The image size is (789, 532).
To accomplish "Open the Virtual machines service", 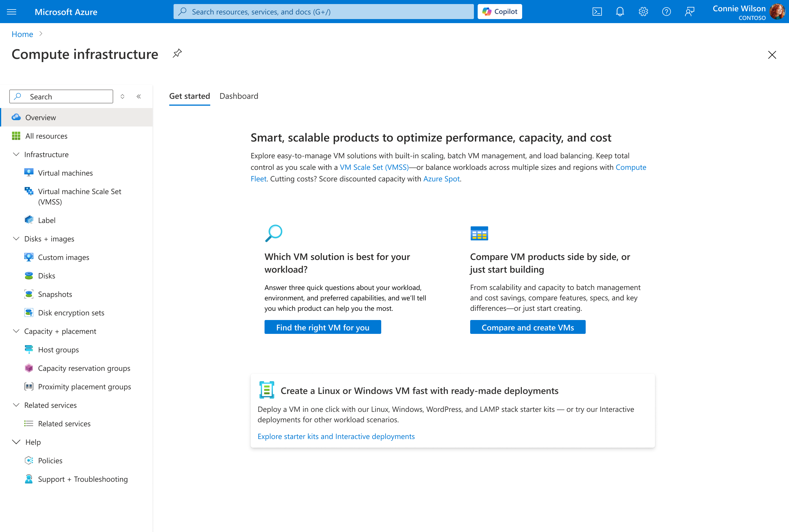I will pyautogui.click(x=65, y=173).
